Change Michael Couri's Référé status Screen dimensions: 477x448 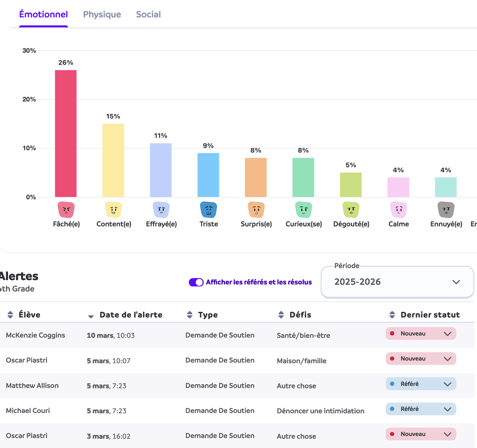[420, 409]
